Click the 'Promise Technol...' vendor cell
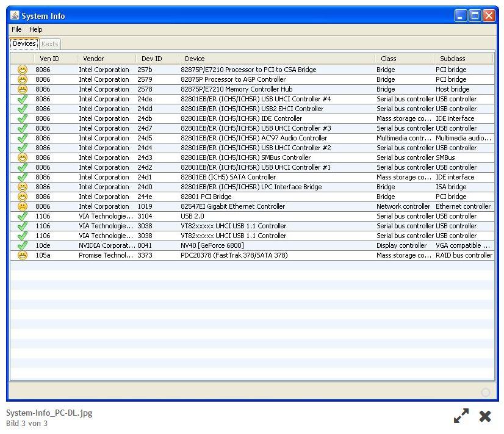This screenshot has height=434, width=504. [x=106, y=255]
